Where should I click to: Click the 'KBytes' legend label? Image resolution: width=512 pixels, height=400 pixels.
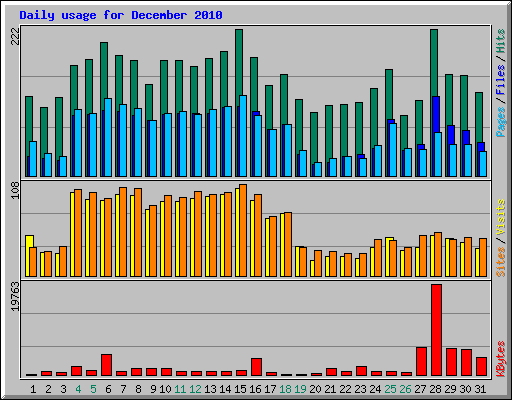(500, 359)
